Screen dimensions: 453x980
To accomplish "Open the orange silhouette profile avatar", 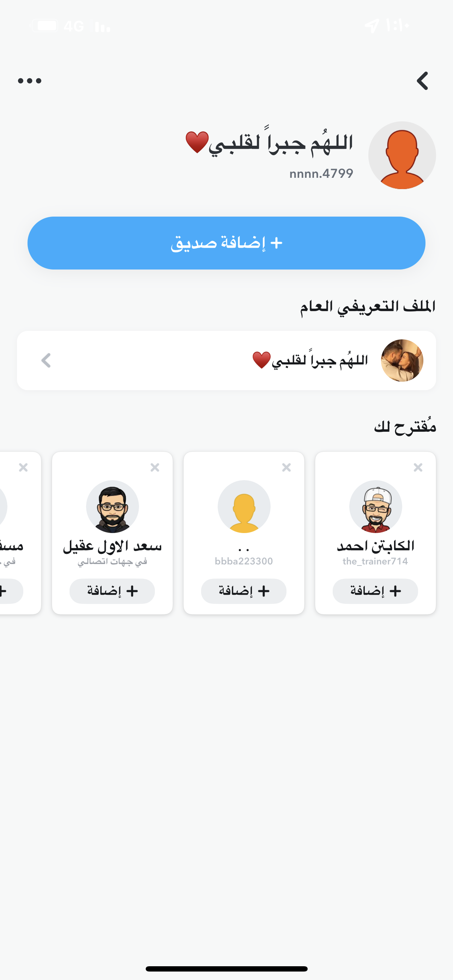I will tap(402, 155).
